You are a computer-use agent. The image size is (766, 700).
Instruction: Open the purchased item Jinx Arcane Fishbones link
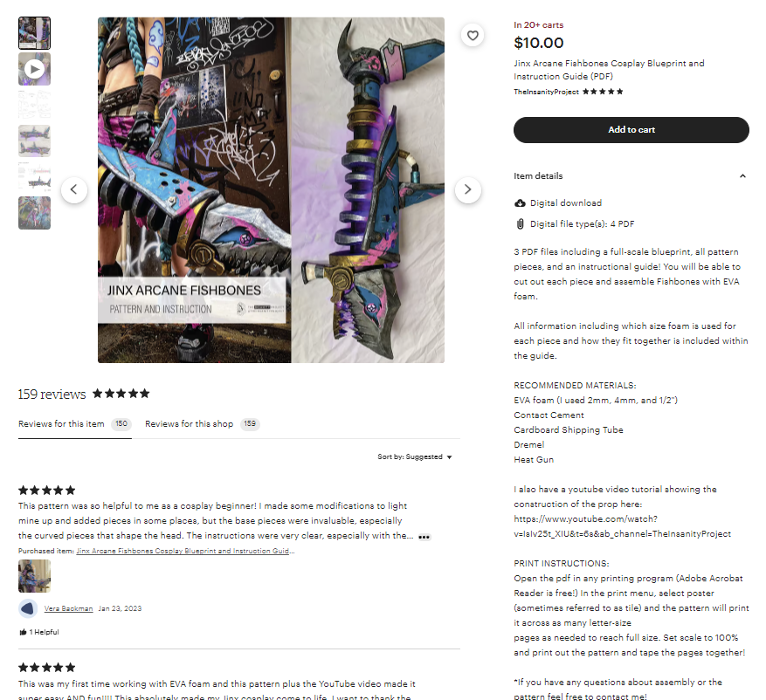(x=185, y=551)
